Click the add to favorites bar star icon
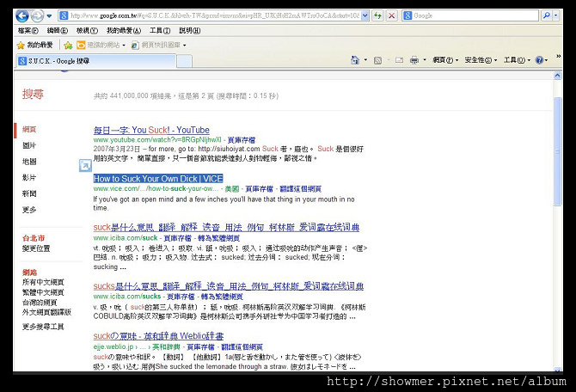The image size is (576, 392). [x=68, y=46]
